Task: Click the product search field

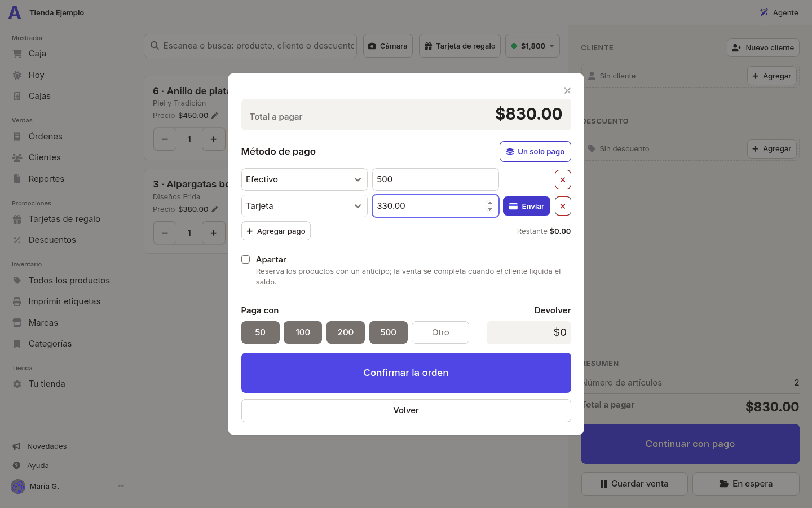Action: tap(250, 46)
